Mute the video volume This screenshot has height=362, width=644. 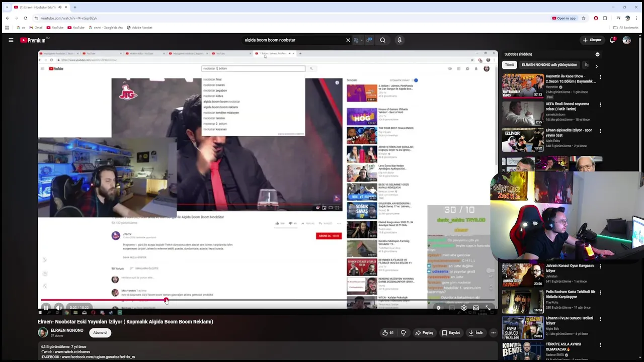[x=59, y=308]
